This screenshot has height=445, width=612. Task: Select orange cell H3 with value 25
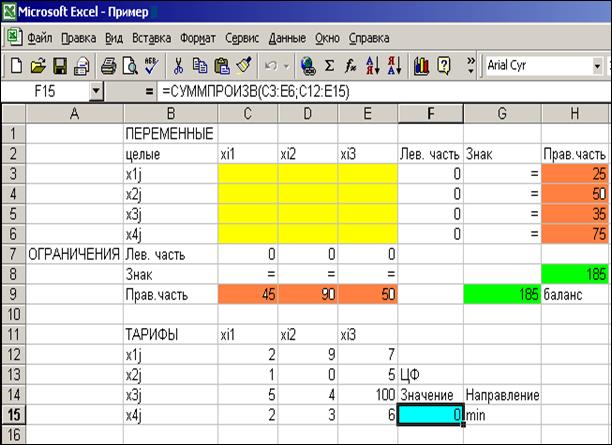pos(575,174)
